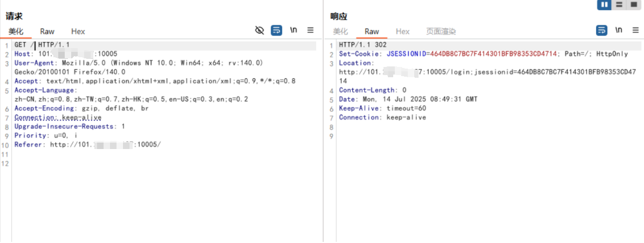Select the Raw tab in the response panel

pos(372,31)
